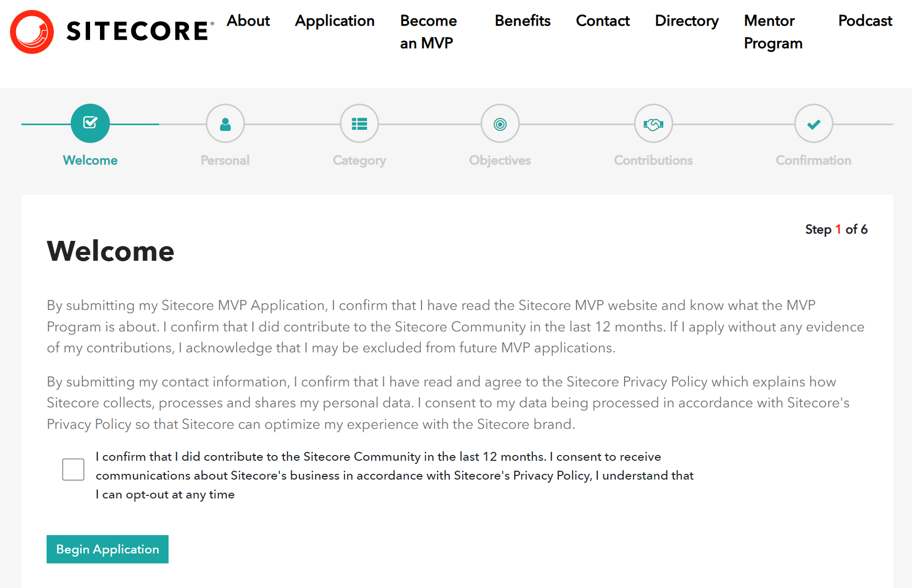912x588 pixels.
Task: Click the progress bar between Welcome and Personal
Action: pos(157,125)
